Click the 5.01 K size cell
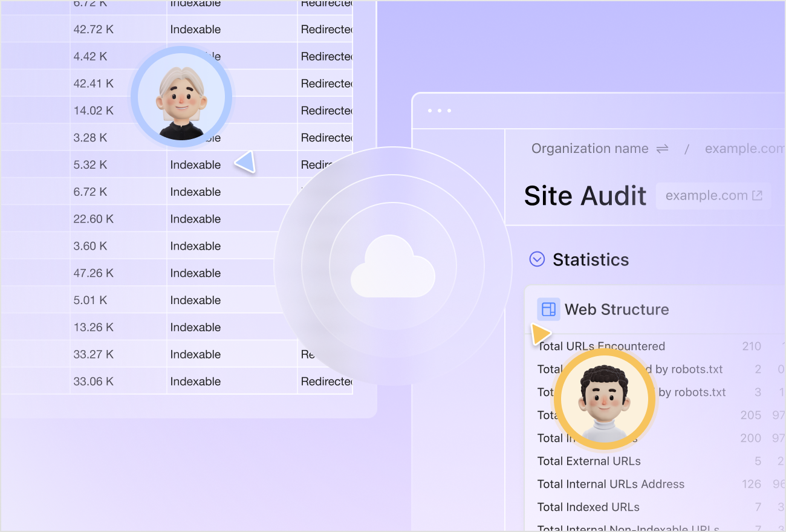786x532 pixels. pyautogui.click(x=90, y=300)
